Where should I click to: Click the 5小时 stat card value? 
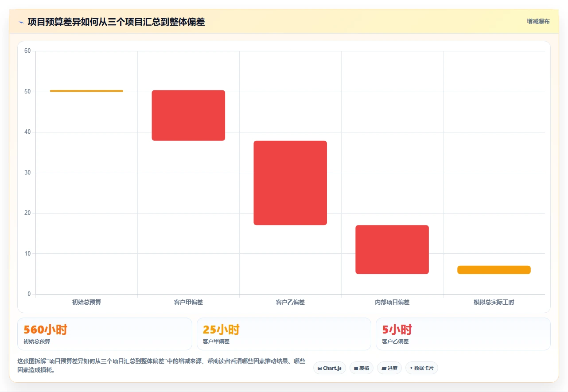397,330
